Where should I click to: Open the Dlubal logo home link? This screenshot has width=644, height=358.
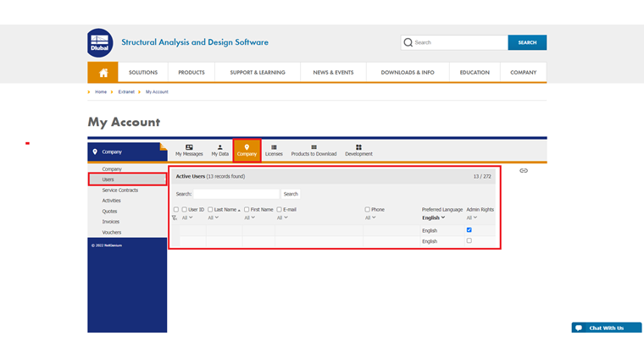(100, 43)
